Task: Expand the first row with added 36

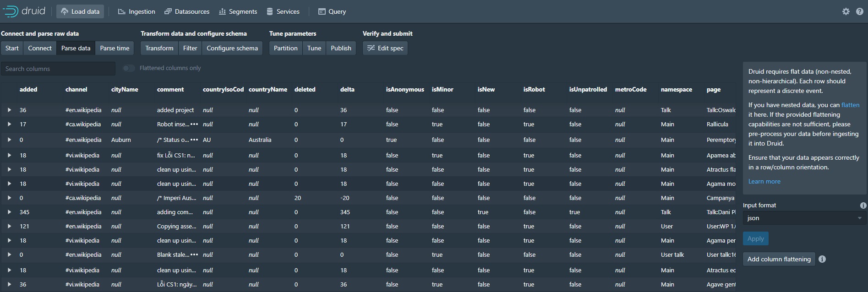Action: coord(9,110)
